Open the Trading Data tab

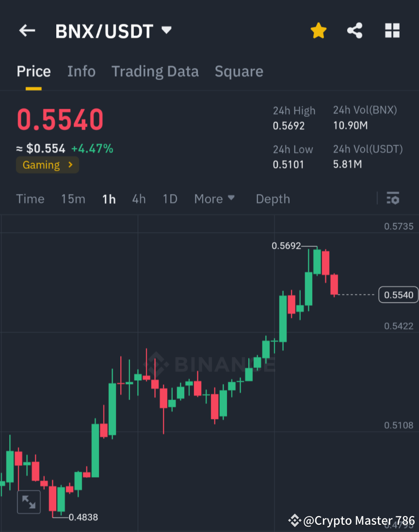(155, 71)
